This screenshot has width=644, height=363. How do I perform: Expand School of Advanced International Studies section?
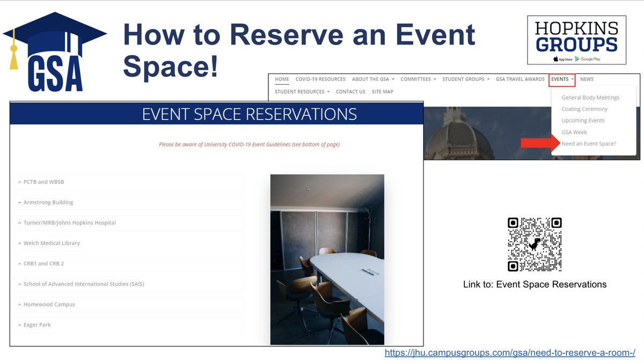click(x=129, y=284)
